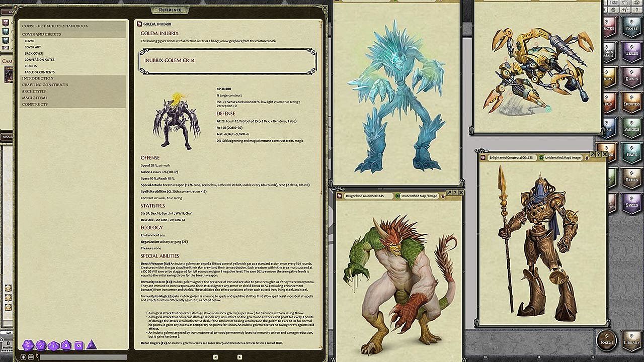Screen dimensions: 644x362
Task: Expand the Magic Items section
Action: tap(72, 98)
